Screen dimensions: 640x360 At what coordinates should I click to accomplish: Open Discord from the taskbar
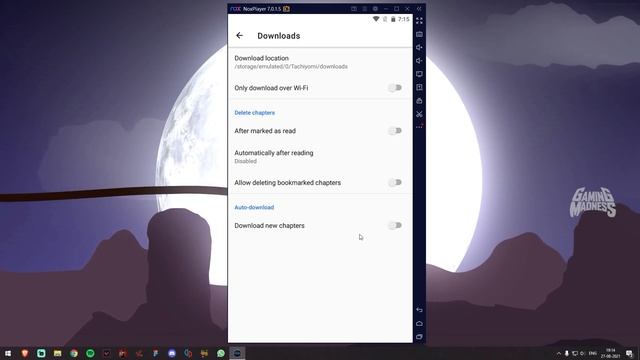[x=172, y=353]
